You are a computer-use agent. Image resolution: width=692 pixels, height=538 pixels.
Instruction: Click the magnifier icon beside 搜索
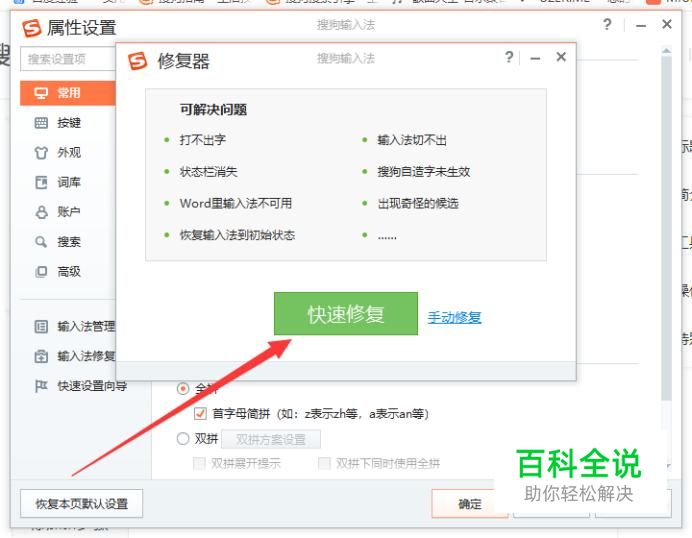pos(41,242)
